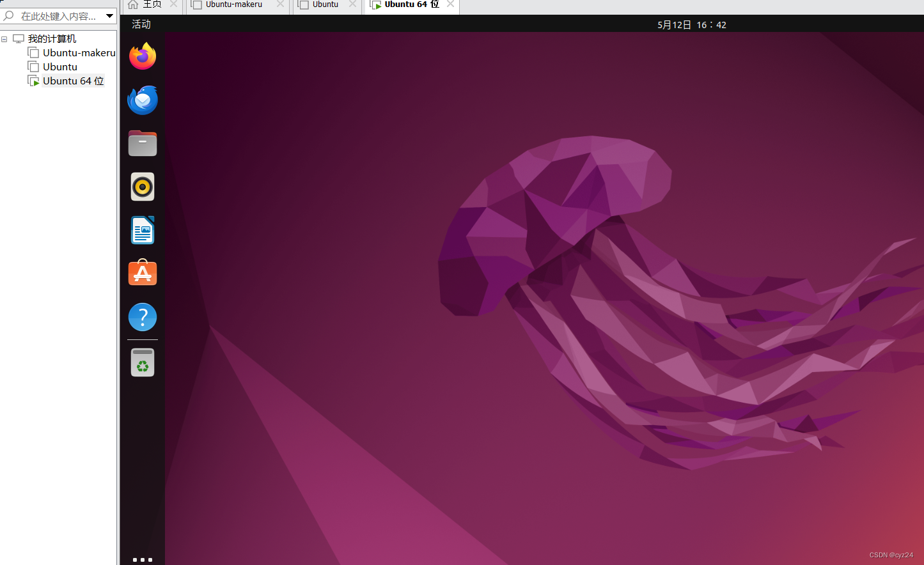Open Ubuntu Software store icon
The image size is (924, 565).
pos(143,273)
